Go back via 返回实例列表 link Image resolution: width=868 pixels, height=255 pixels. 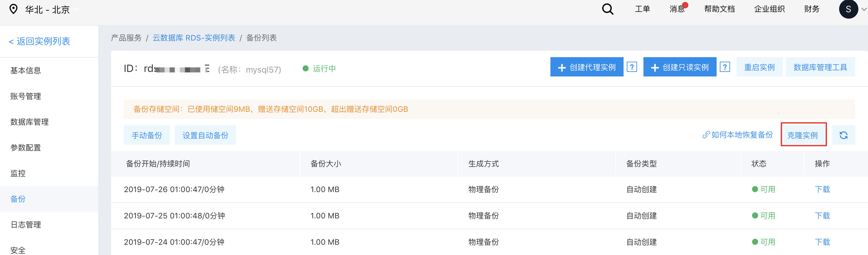click(39, 41)
